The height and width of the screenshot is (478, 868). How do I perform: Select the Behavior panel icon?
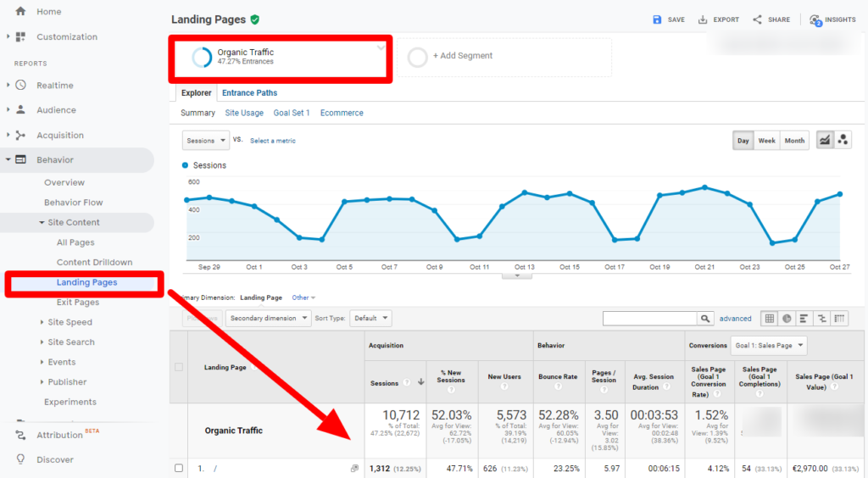tap(20, 159)
